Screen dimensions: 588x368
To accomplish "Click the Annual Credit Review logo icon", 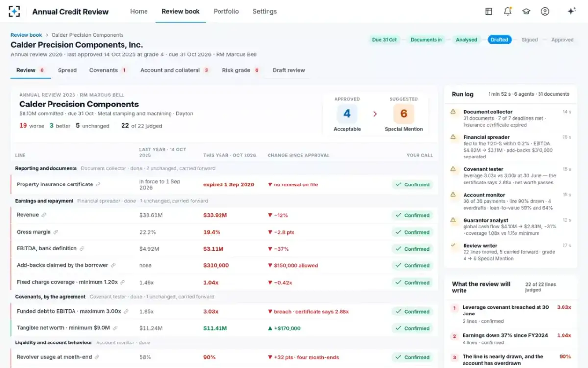I will (x=15, y=11).
